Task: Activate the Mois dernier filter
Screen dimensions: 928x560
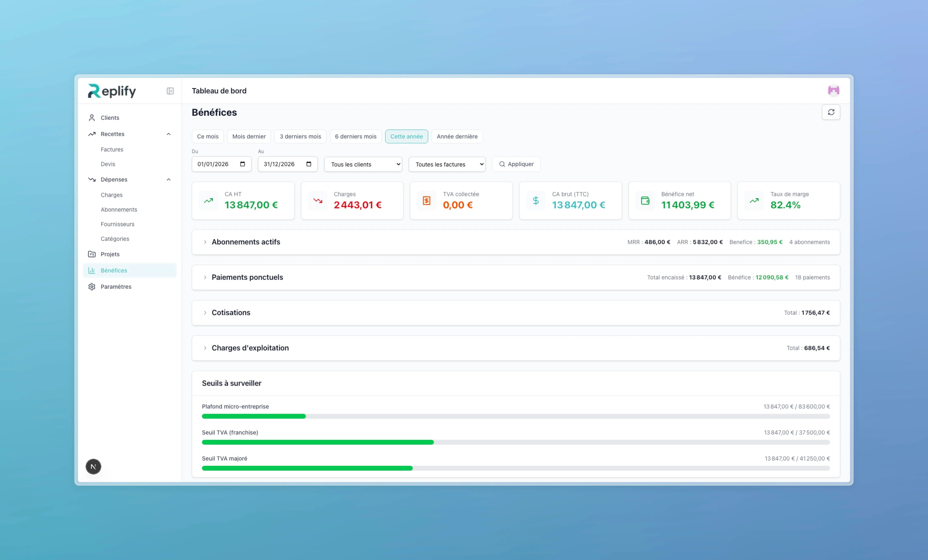Action: (x=249, y=136)
